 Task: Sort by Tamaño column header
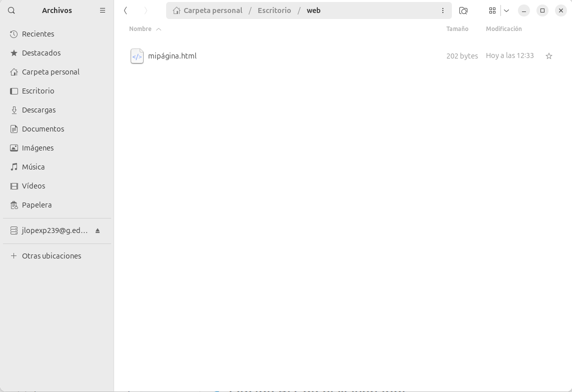(457, 29)
